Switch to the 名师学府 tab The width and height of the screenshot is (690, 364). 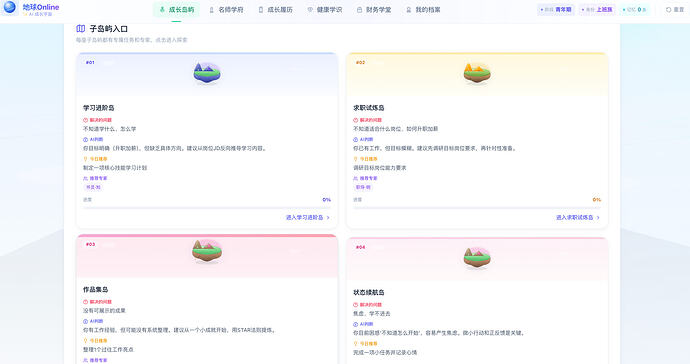point(226,10)
